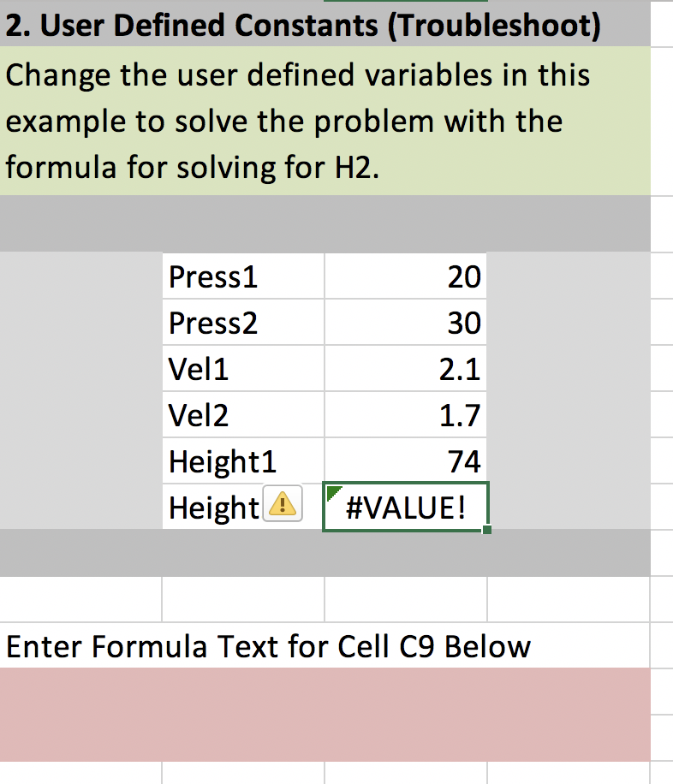The image size is (673, 784).
Task: Select the Press1 label cell
Action: click(243, 276)
